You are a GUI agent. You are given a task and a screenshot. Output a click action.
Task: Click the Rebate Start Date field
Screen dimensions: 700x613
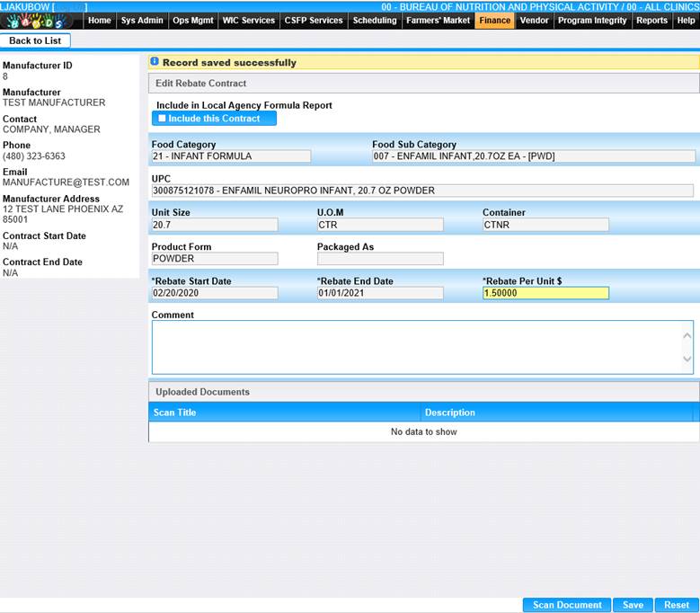215,293
